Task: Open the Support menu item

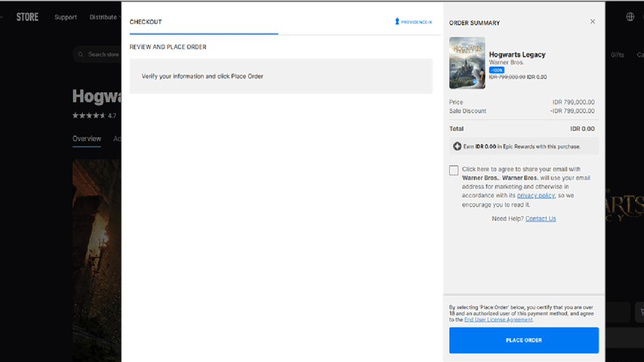Action: 65,17
